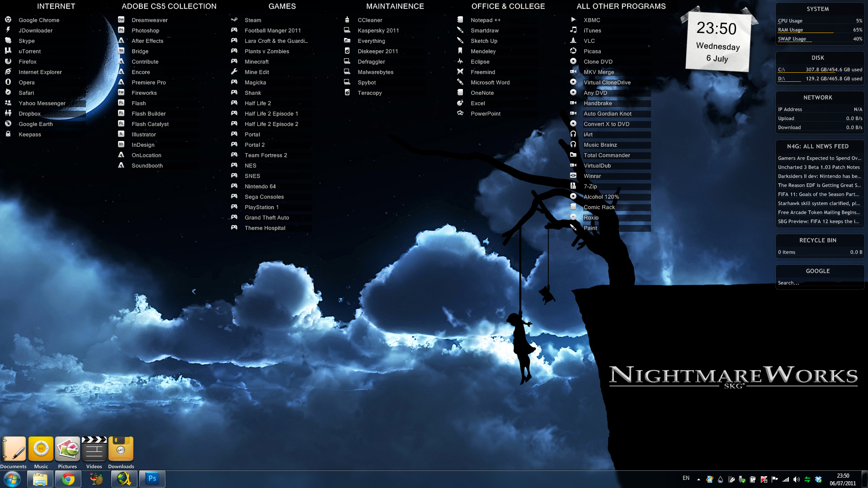Launch Handbrake from programs list
This screenshot has width=868, height=488.
[598, 103]
